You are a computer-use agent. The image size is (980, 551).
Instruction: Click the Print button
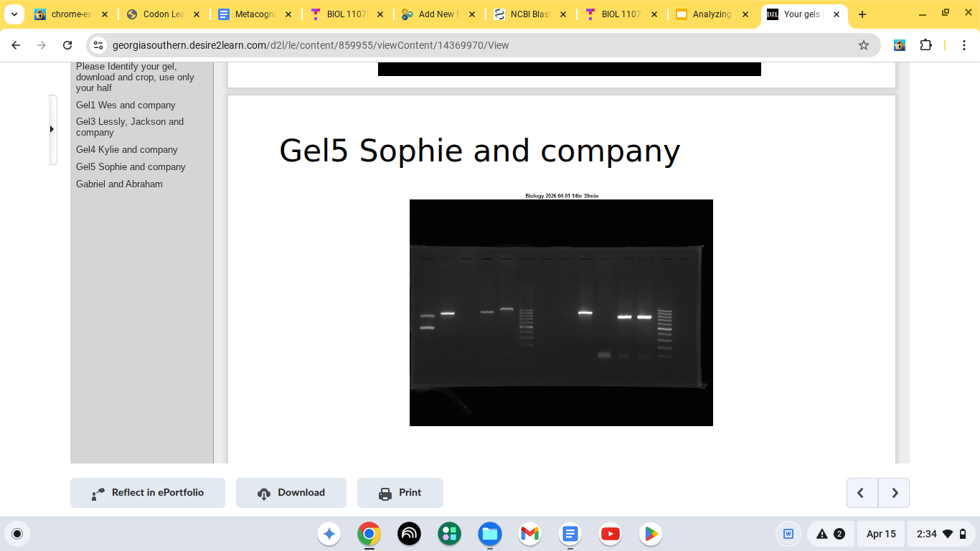pyautogui.click(x=400, y=493)
